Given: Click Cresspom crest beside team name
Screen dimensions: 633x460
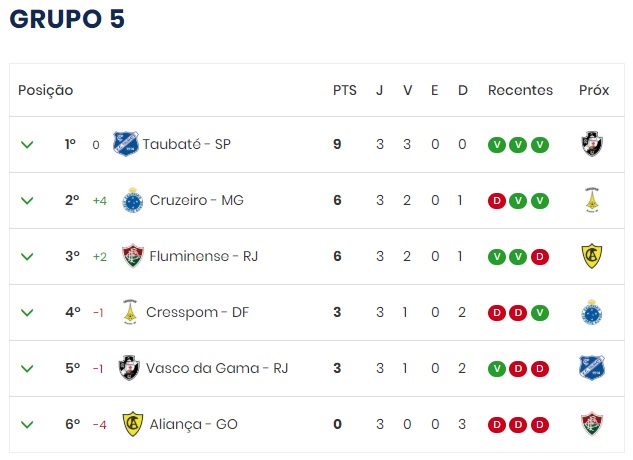Looking at the screenshot, I should click(x=128, y=312).
